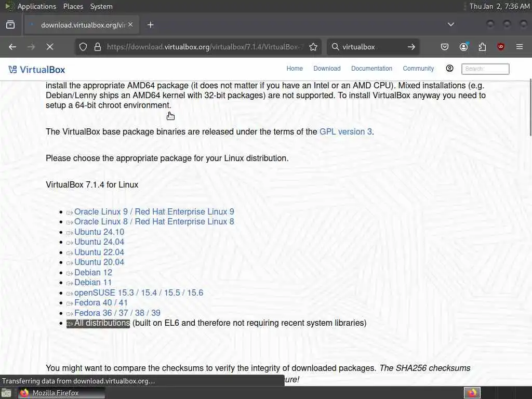Open the Extensions puzzle icon
The height and width of the screenshot is (399, 532).
(x=482, y=47)
